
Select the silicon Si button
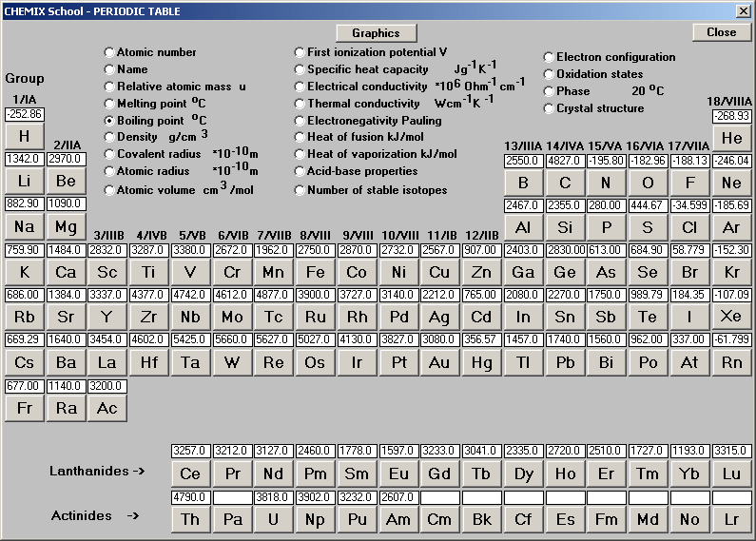coord(565,227)
